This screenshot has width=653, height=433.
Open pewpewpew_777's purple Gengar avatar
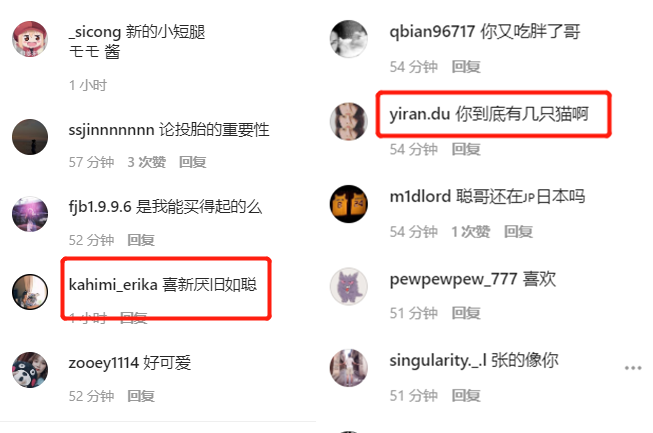point(349,286)
